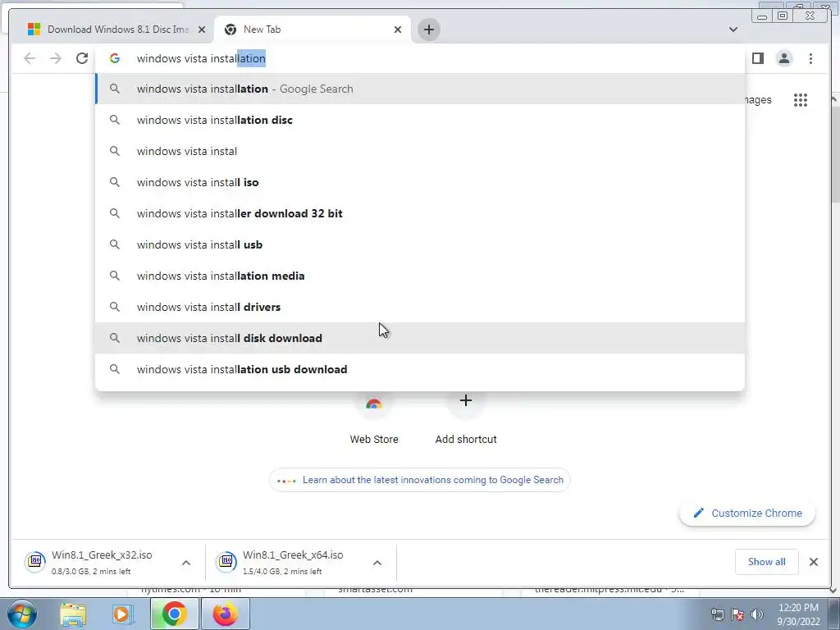Click the page vertical scrollbar thumb
Screen dimensions: 840x630
point(834,154)
